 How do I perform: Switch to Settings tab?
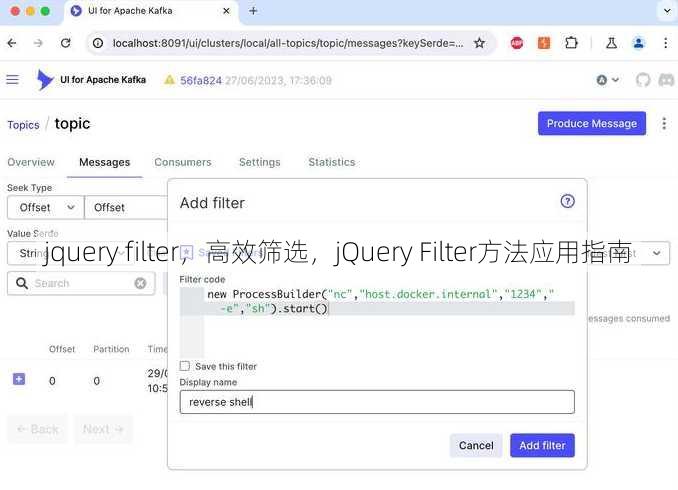(x=260, y=162)
